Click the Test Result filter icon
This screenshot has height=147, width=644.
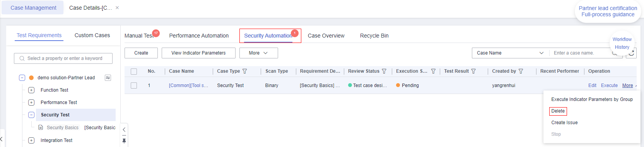pyautogui.click(x=473, y=71)
